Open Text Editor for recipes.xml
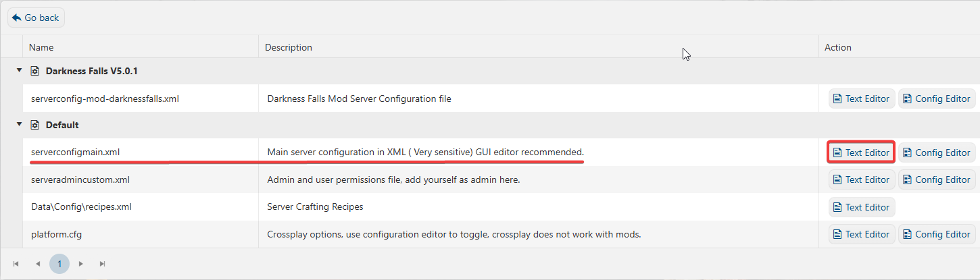The width and height of the screenshot is (980, 280). point(862,207)
